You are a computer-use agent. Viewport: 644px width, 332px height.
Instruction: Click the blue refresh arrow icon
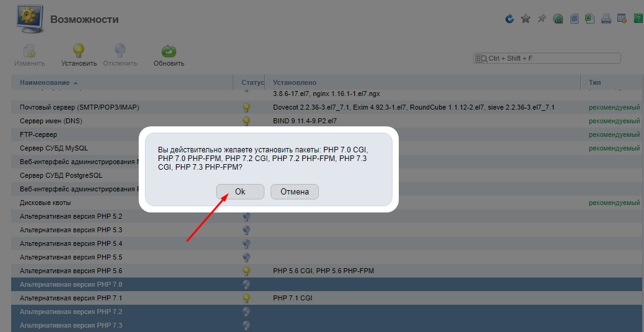coord(510,19)
